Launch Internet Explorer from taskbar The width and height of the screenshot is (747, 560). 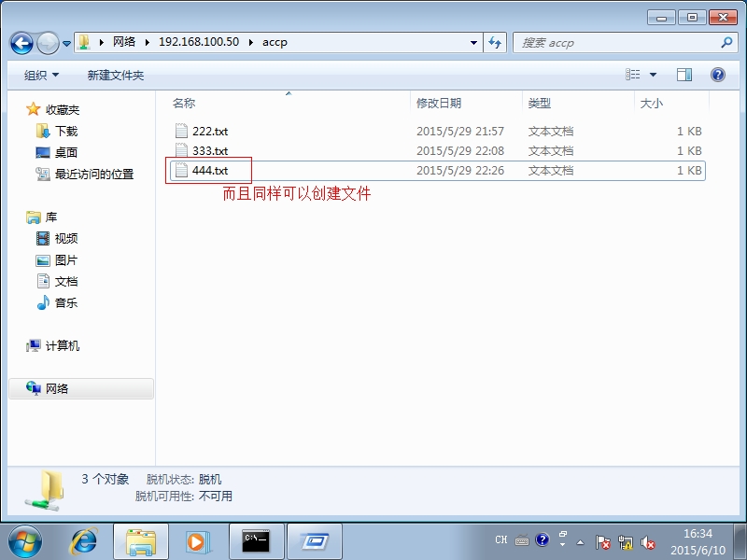pyautogui.click(x=84, y=541)
